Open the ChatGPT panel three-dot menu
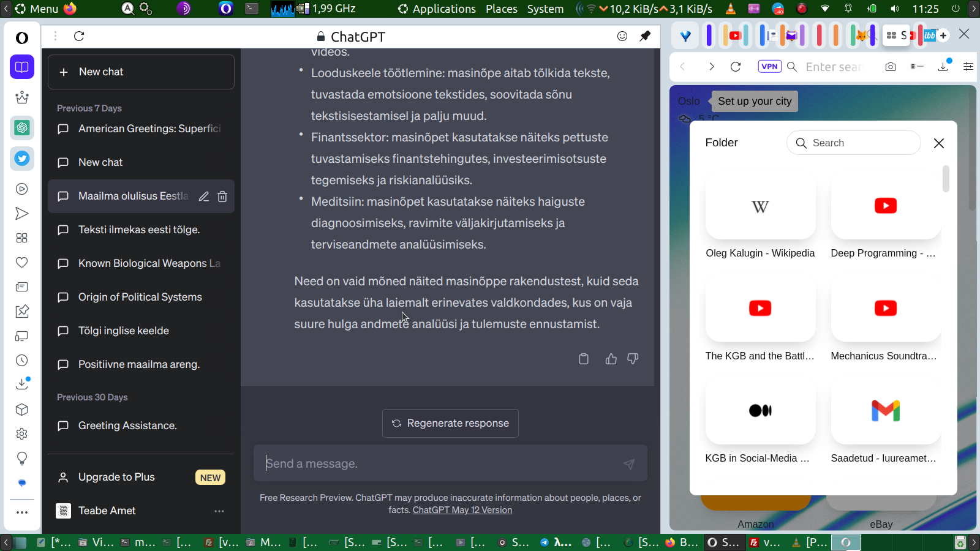980x551 pixels. coord(55,36)
